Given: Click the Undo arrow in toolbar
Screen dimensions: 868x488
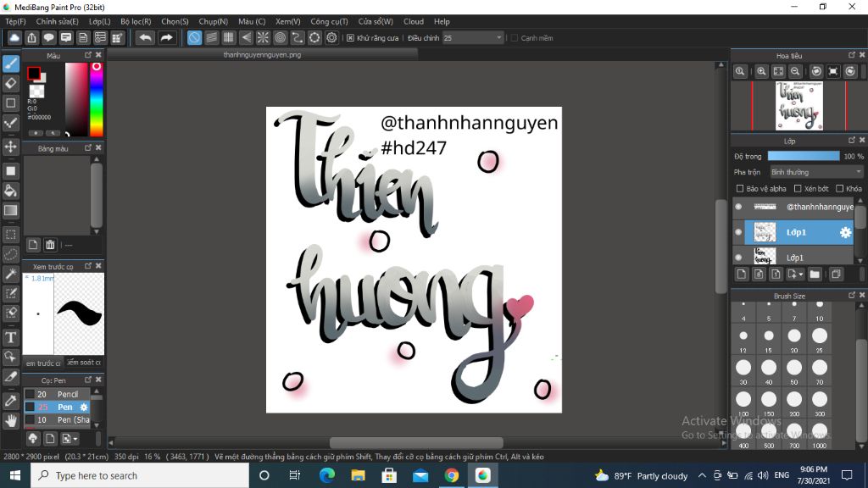Looking at the screenshot, I should 146,37.
